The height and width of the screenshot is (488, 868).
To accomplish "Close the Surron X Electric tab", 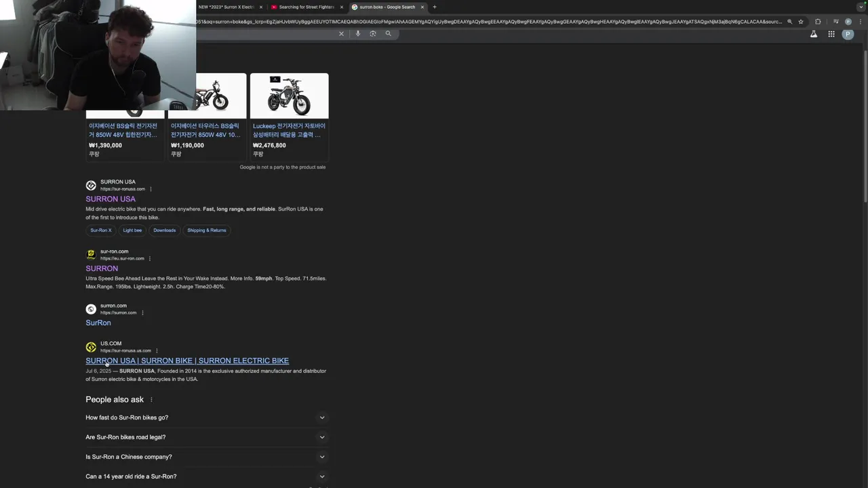I will [261, 7].
